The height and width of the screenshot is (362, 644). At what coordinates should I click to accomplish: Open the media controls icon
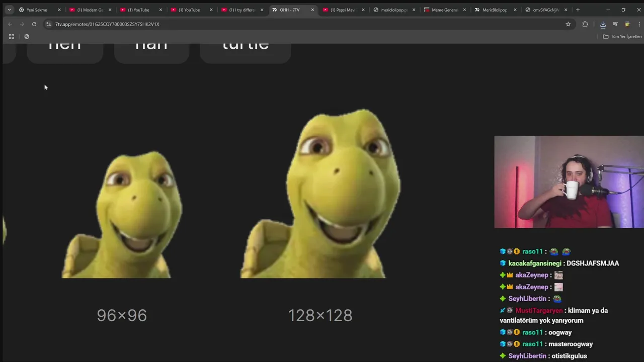click(615, 24)
